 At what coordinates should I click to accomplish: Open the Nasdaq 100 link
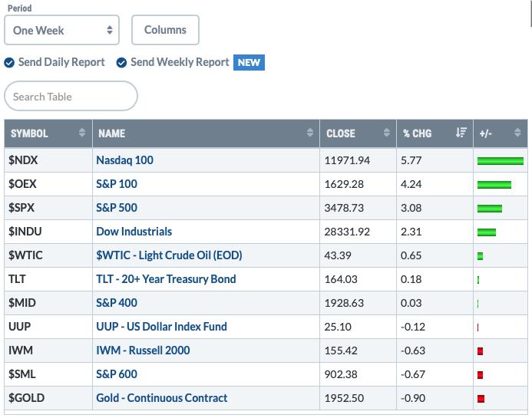(125, 160)
